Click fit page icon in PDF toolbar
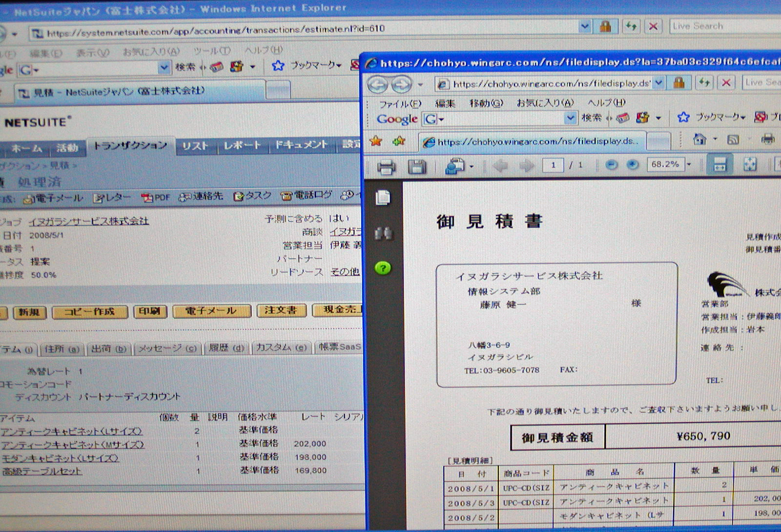 (750, 164)
